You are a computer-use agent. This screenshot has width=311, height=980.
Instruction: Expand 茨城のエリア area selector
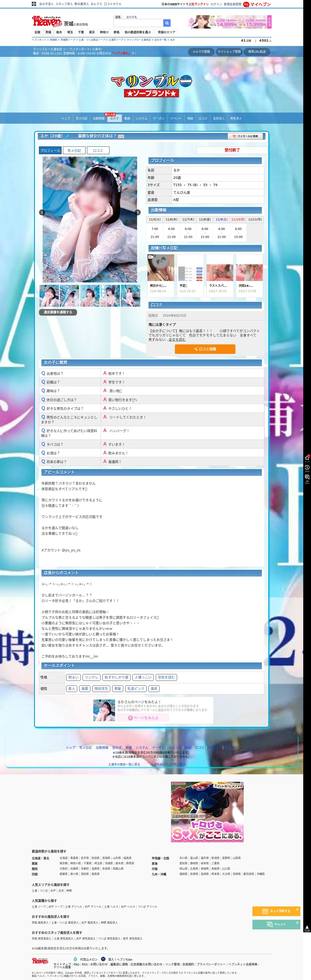click(166, 32)
